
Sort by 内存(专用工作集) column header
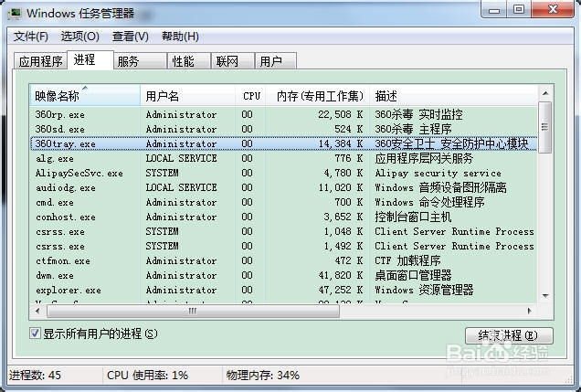click(x=318, y=96)
